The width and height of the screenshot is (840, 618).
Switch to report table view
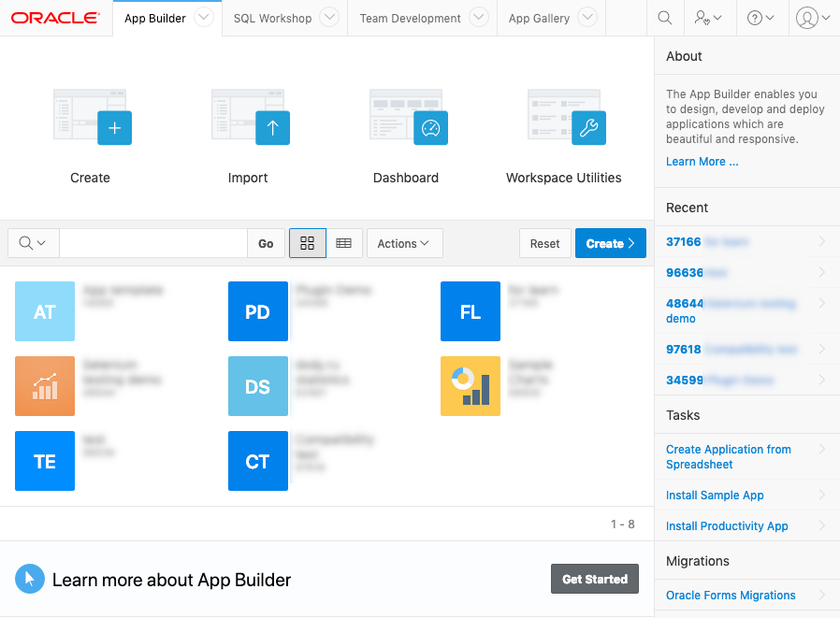344,243
